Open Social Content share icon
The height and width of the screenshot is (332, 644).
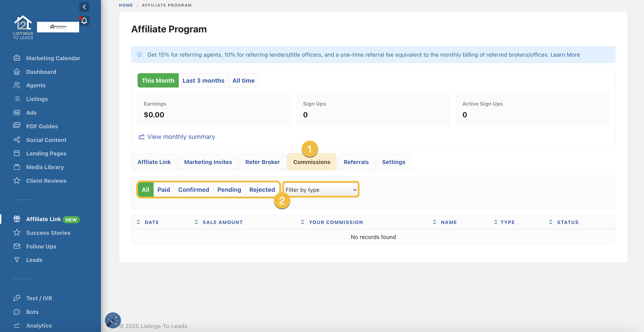coord(17,140)
